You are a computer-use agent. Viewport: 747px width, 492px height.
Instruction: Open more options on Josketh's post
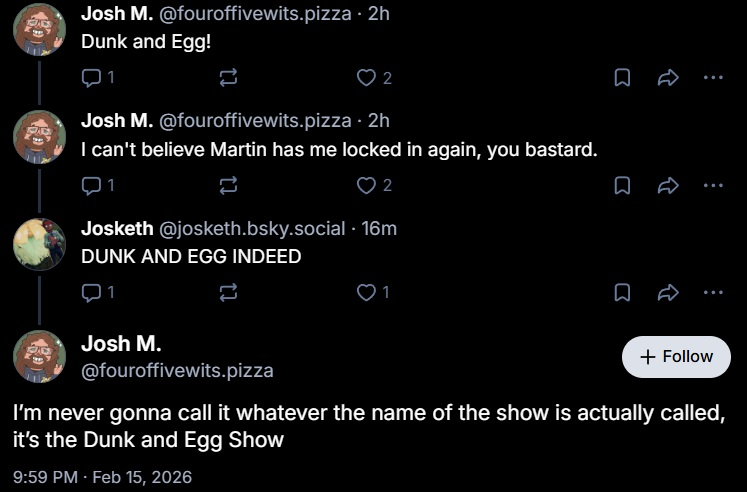(x=712, y=292)
